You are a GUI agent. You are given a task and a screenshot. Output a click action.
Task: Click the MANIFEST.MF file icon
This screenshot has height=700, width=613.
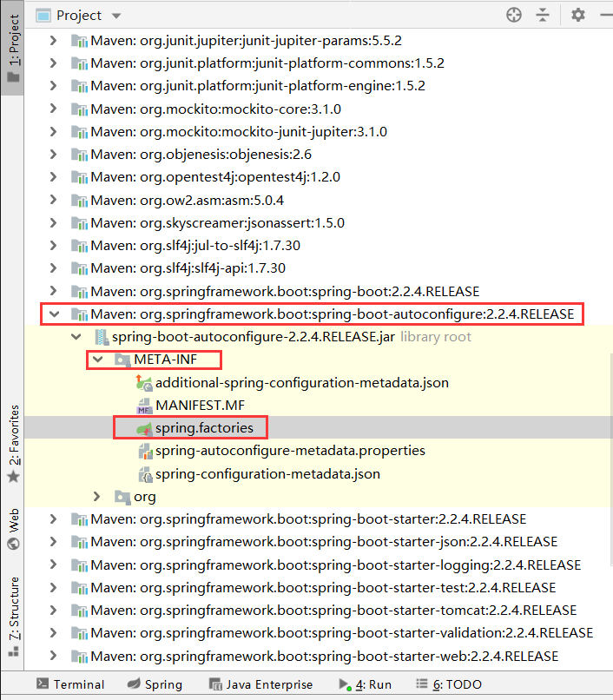click(144, 406)
